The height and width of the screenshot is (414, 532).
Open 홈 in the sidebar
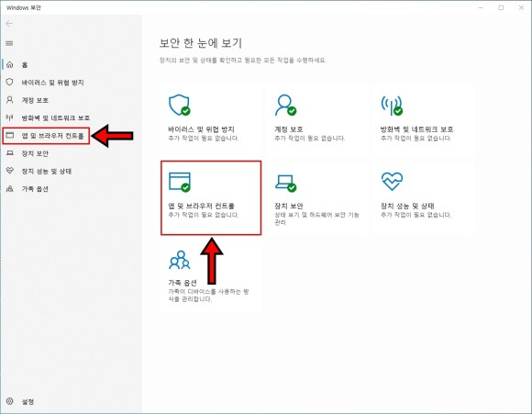click(x=25, y=65)
